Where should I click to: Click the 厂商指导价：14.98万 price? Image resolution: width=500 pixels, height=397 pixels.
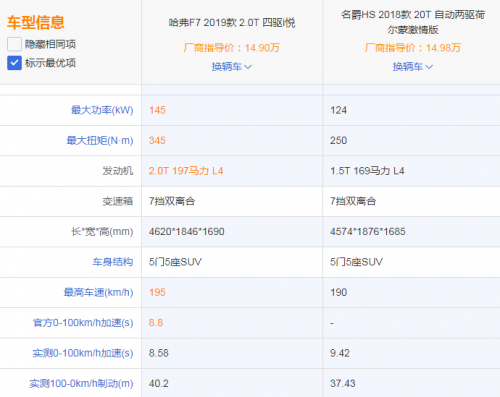click(413, 48)
